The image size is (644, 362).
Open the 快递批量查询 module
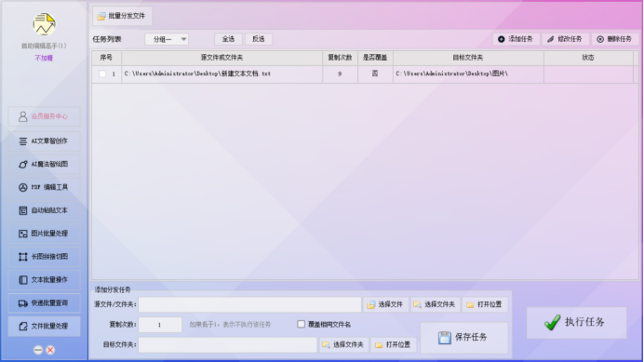[x=44, y=302]
